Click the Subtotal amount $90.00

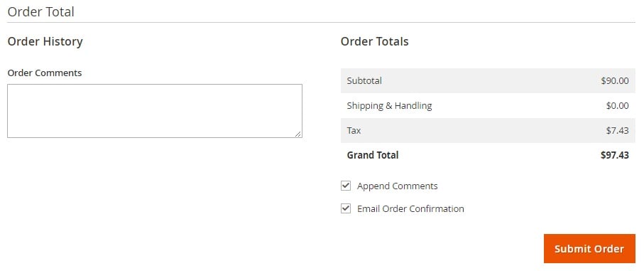615,80
